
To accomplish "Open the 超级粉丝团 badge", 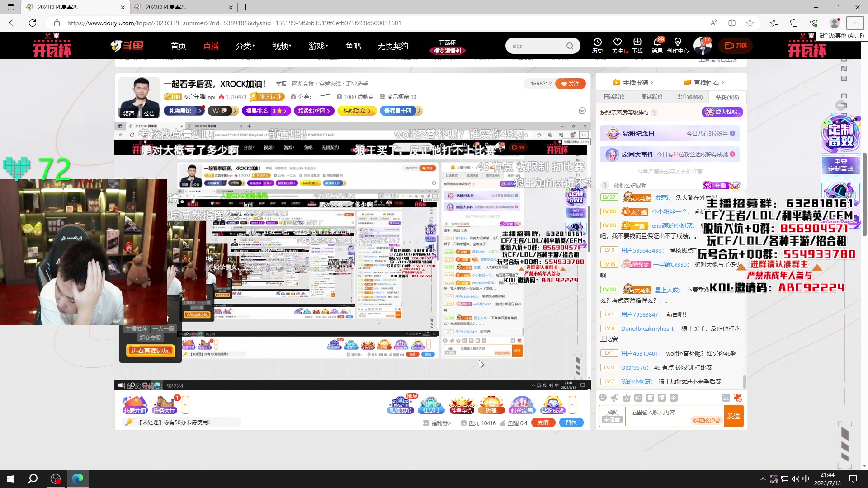I will click(x=314, y=111).
